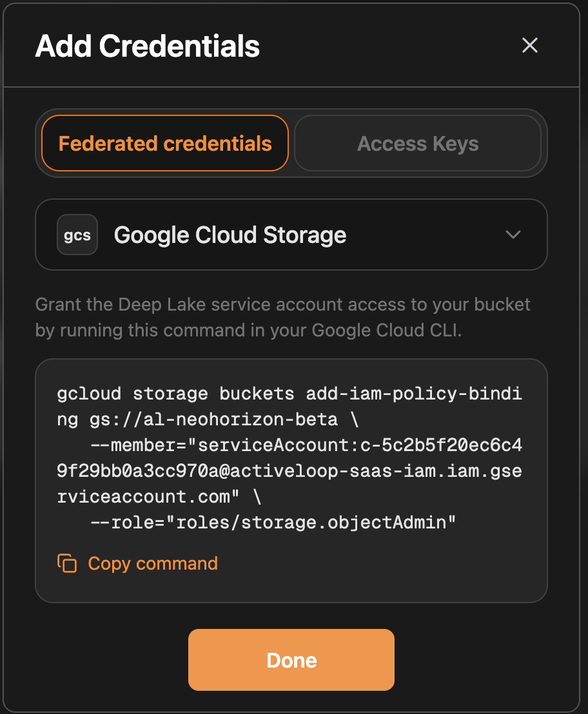Viewport: 588px width, 714px height.
Task: Select the Federated credentials tab
Action: tap(165, 144)
